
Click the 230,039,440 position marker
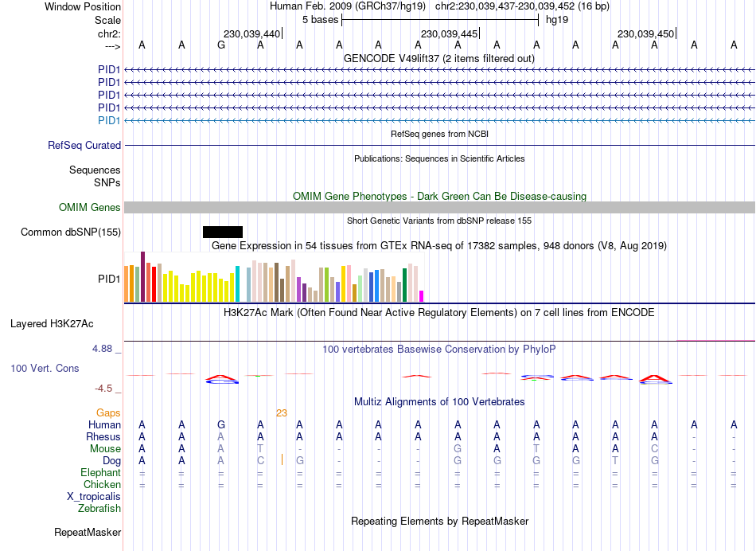[x=251, y=33]
